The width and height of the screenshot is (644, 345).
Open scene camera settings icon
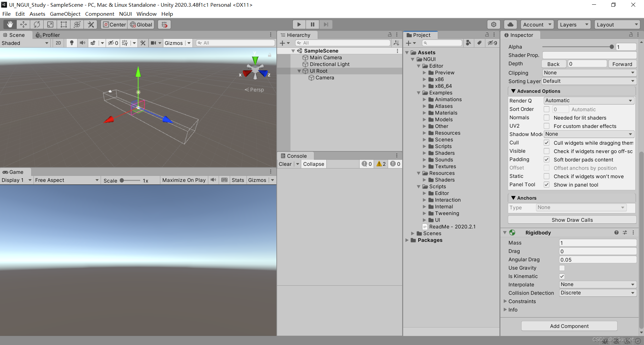pyautogui.click(x=153, y=43)
